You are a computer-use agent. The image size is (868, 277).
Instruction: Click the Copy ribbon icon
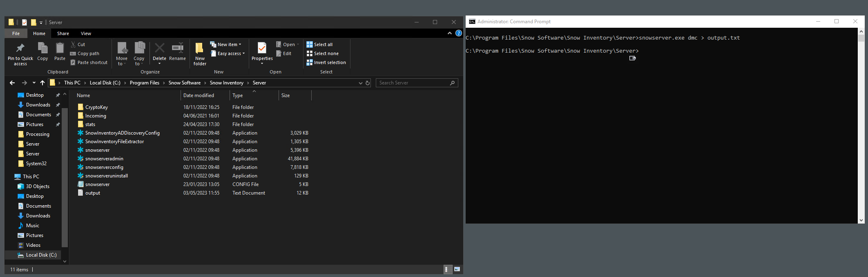[x=42, y=52]
